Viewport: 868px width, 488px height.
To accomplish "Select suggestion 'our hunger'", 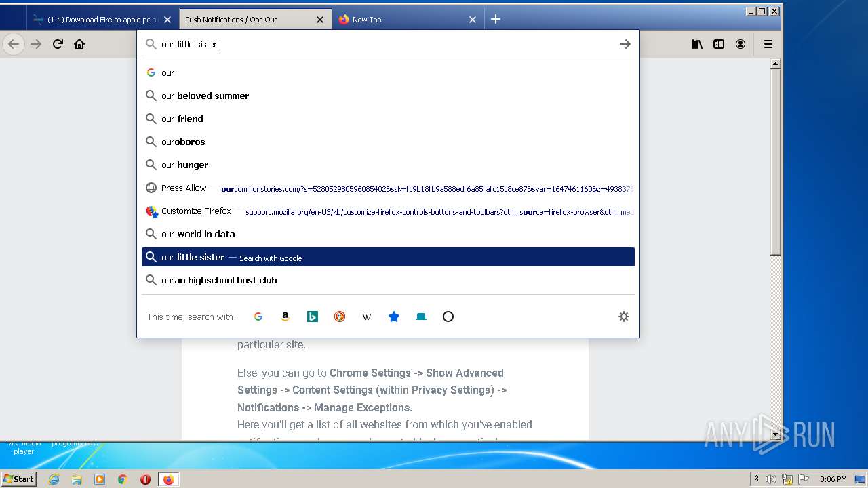I will [388, 165].
